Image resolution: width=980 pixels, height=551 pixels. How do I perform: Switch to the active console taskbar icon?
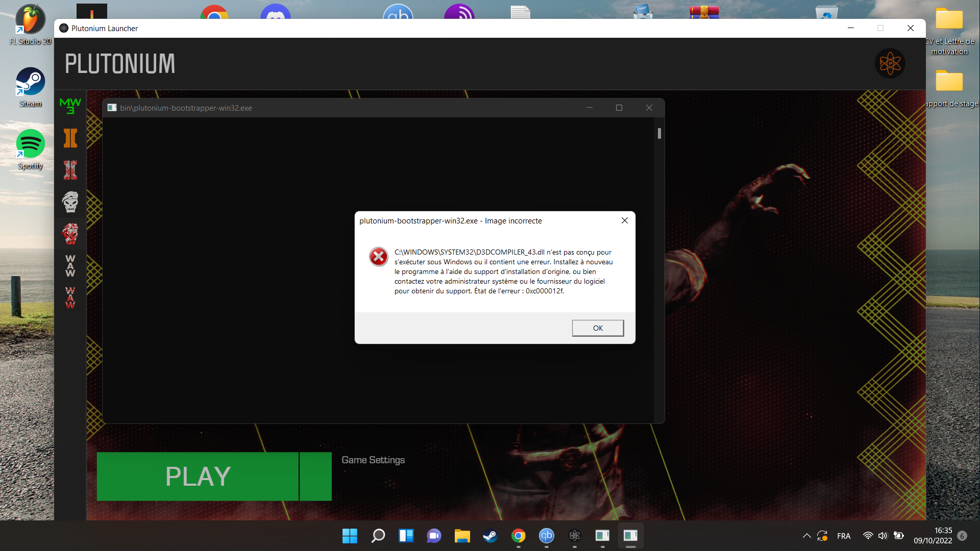(x=630, y=536)
